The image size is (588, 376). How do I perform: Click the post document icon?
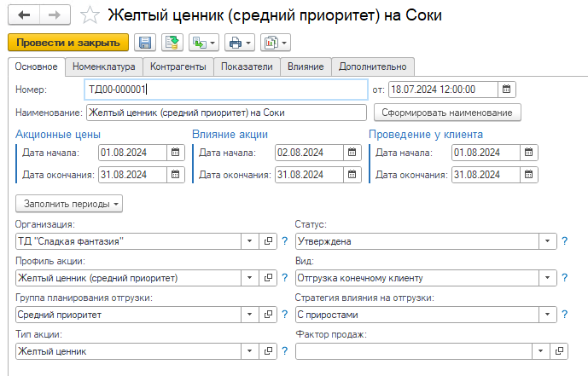coord(172,42)
